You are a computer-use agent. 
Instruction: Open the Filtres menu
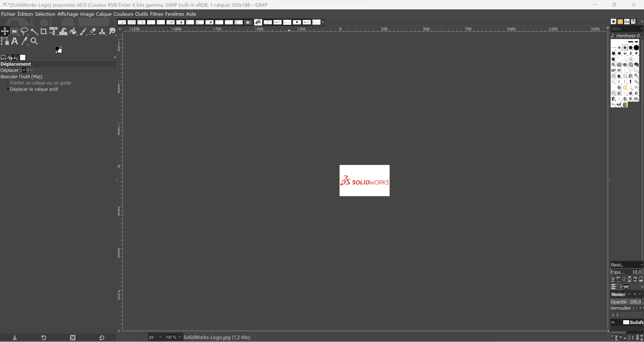156,14
